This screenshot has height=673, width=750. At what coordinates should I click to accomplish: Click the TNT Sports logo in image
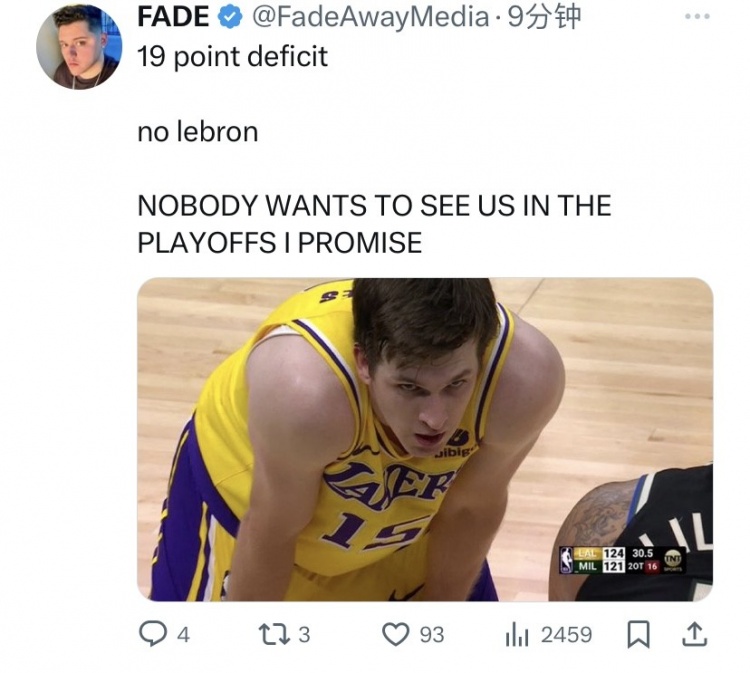click(673, 560)
